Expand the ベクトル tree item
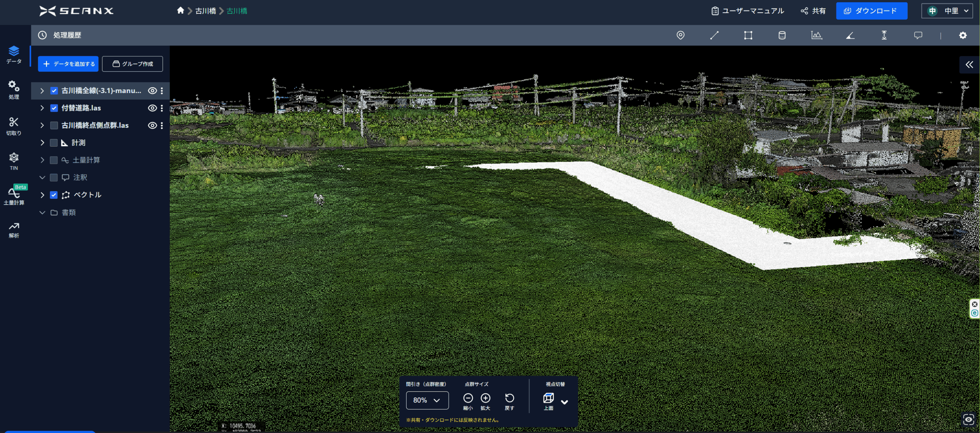The height and width of the screenshot is (433, 980). click(x=42, y=195)
